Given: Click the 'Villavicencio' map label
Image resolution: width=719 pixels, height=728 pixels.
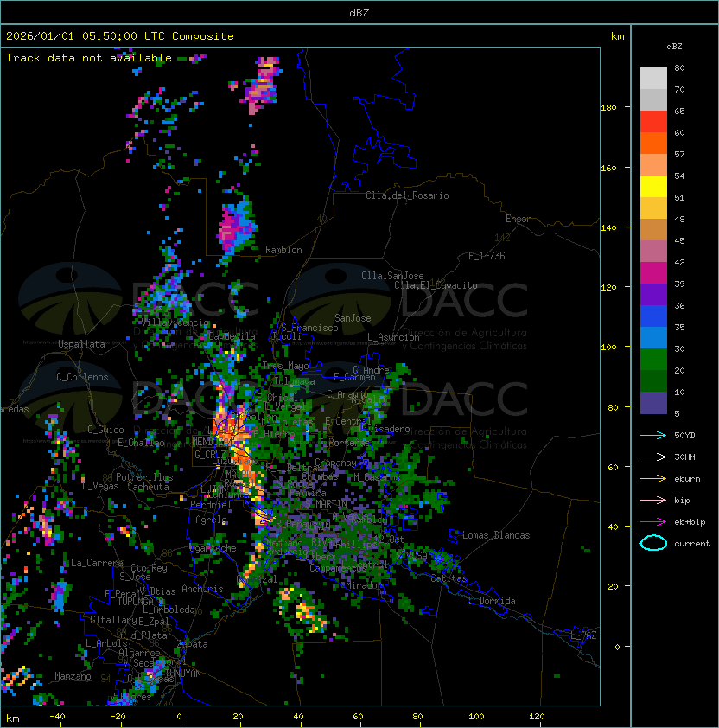Looking at the screenshot, I should (x=175, y=322).
